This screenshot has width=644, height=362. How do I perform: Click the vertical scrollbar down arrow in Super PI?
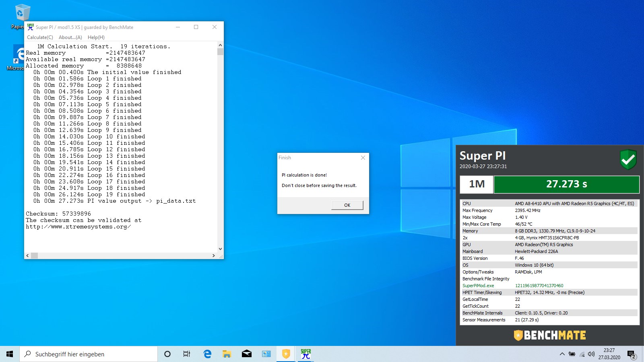pos(220,249)
